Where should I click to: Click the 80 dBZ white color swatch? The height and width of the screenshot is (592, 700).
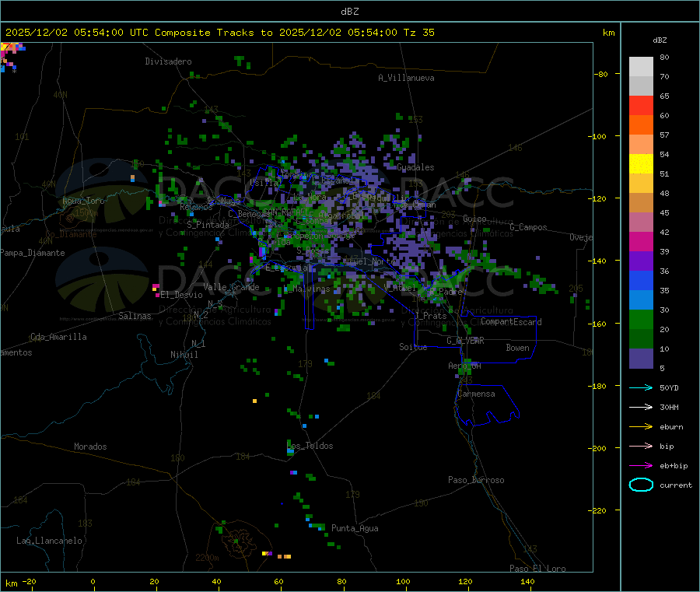tap(641, 67)
